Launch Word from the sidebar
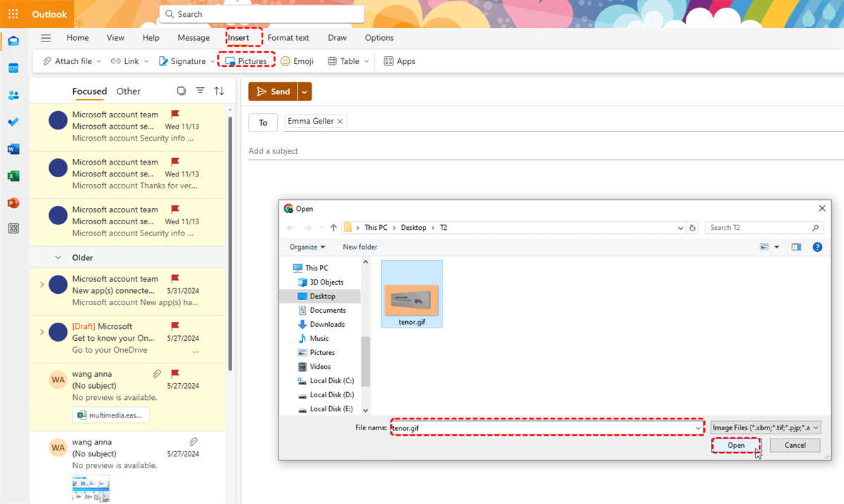The width and height of the screenshot is (844, 504). [x=13, y=149]
